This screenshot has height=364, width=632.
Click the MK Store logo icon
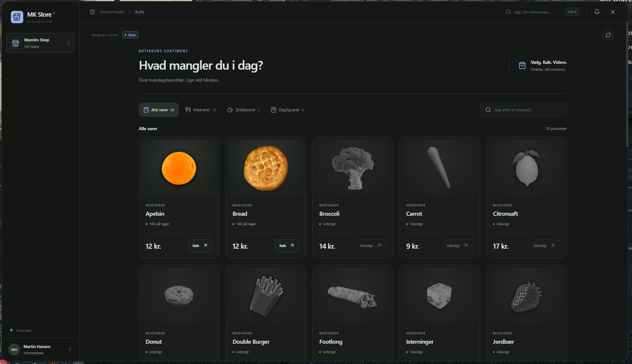coord(17,17)
